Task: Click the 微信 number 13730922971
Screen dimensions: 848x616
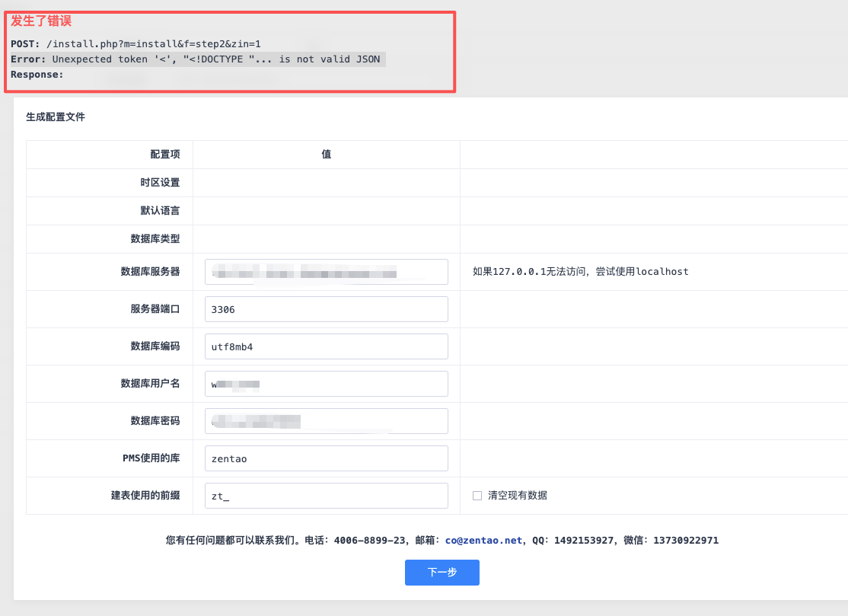Action: [x=686, y=541]
